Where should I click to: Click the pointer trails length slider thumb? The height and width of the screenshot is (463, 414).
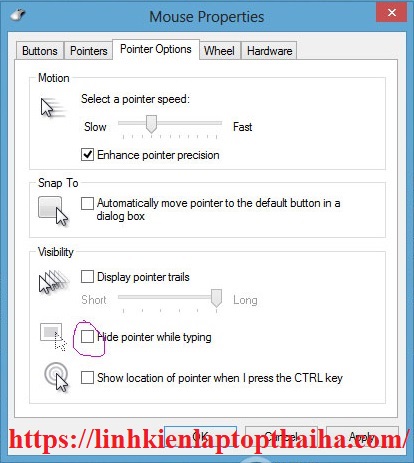tap(216, 298)
